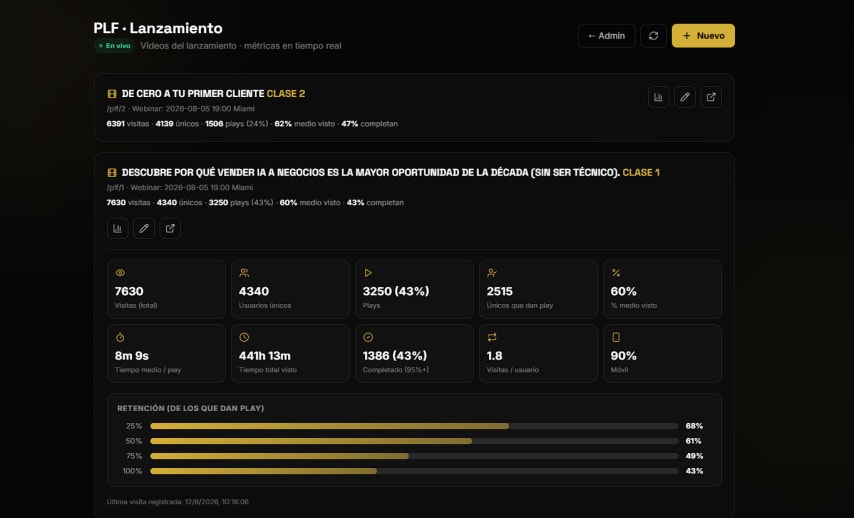Click the 75% retention bar

click(x=414, y=456)
